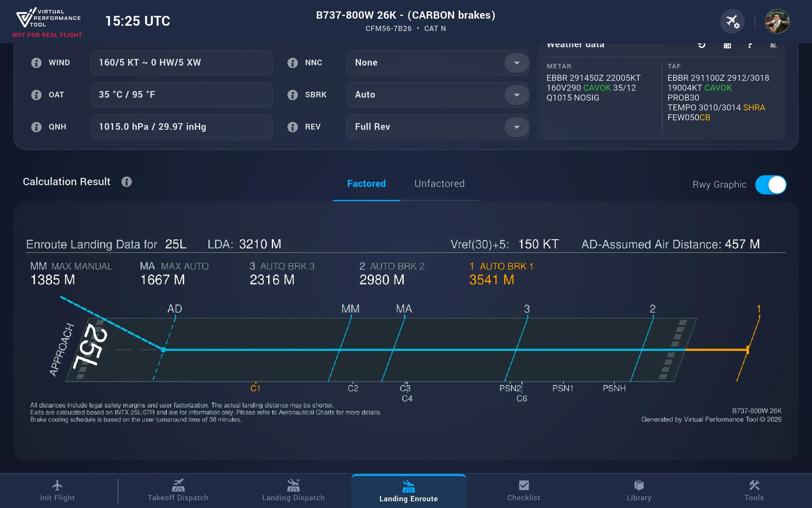Click the MM marker on runway graphic
This screenshot has width=812, height=508.
coord(350,309)
